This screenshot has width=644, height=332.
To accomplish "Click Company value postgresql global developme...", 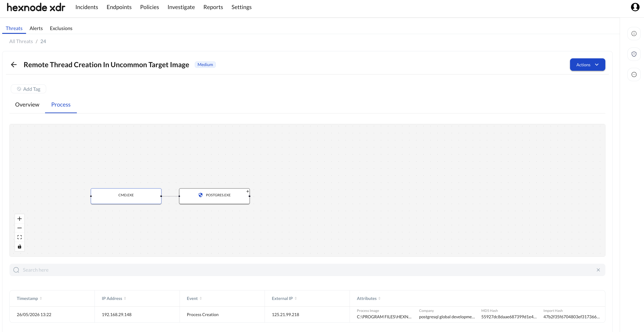I will 447,317.
